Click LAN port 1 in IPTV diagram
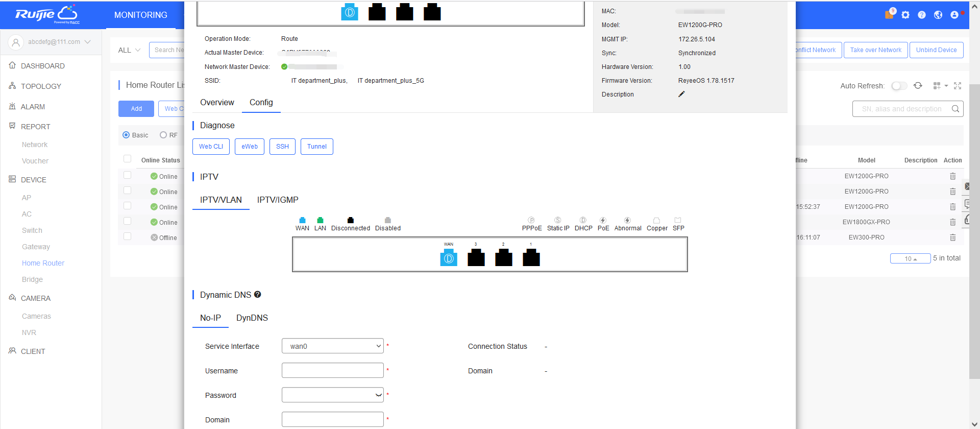This screenshot has height=429, width=980. [x=531, y=258]
